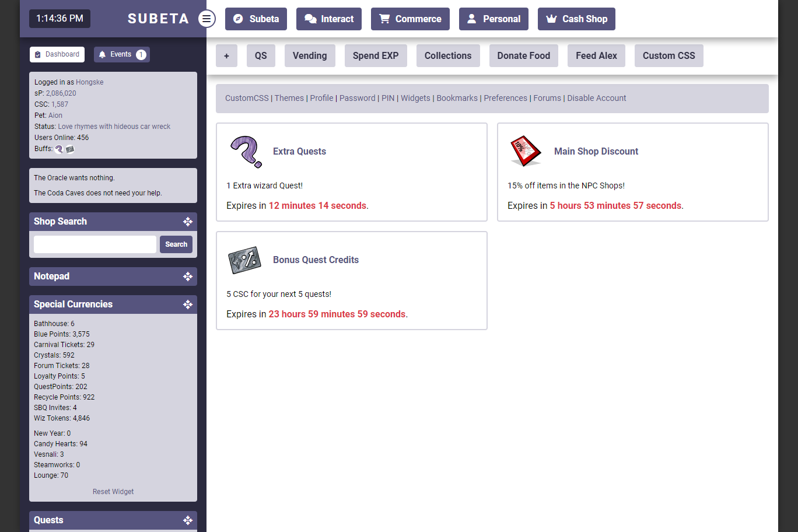Screen dimensions: 798x532
Task: Click the hamburger menu icon beside SUBETA
Action: tap(206, 19)
